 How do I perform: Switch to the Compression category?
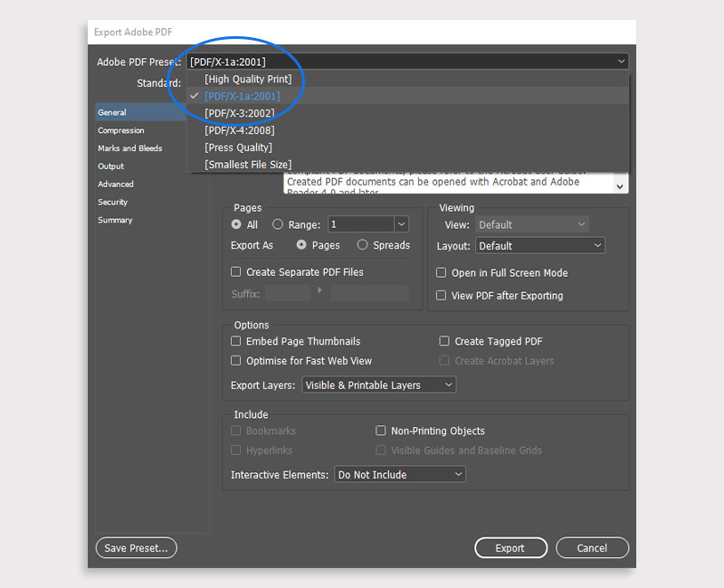pyautogui.click(x=121, y=130)
